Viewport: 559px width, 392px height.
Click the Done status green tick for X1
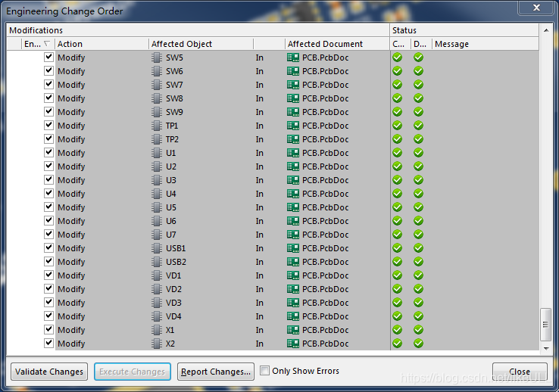(x=419, y=330)
